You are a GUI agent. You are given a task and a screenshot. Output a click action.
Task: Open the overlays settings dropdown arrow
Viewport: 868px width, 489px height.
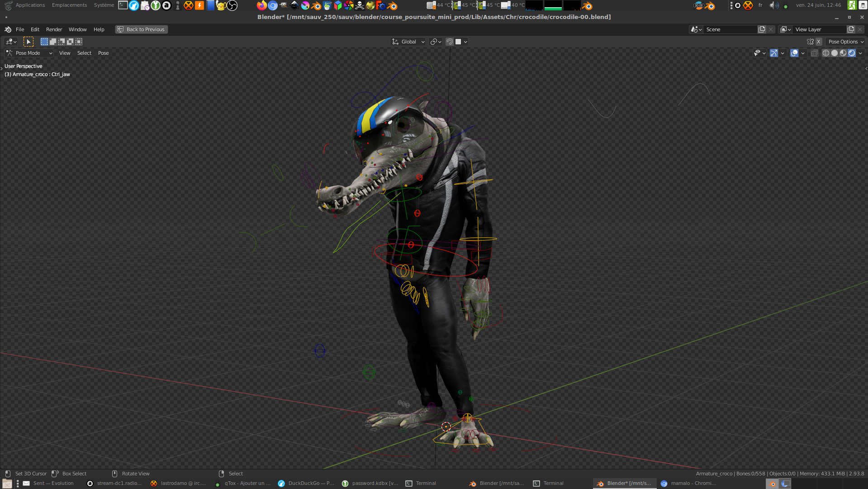click(803, 53)
